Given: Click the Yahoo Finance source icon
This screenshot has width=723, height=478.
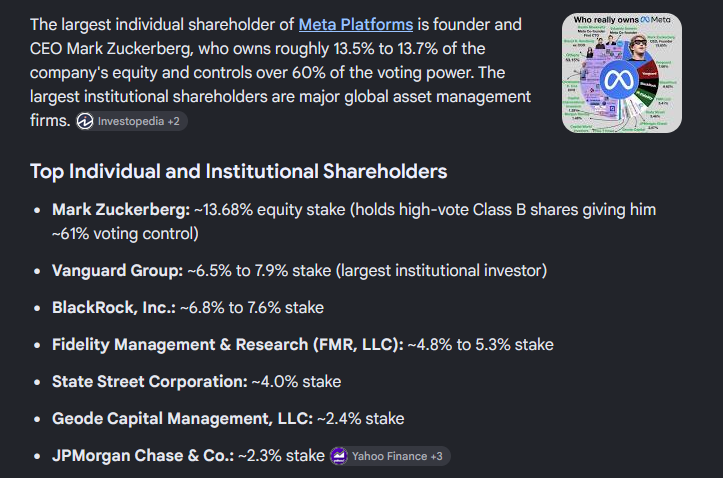Looking at the screenshot, I should point(339,456).
